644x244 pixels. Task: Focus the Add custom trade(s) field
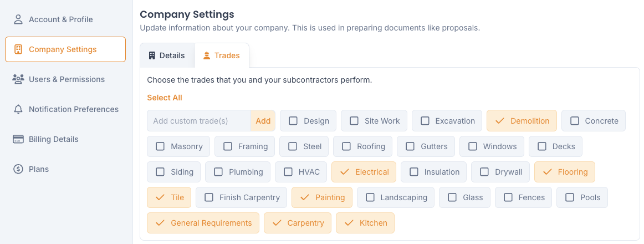(199, 121)
